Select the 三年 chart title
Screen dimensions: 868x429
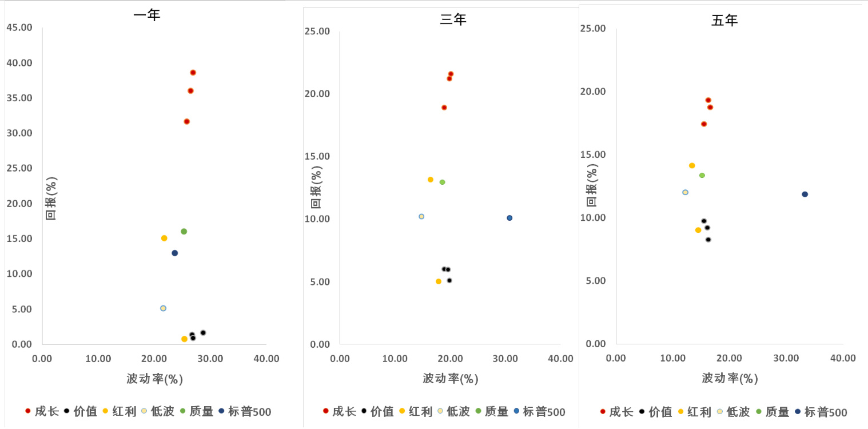coord(453,19)
